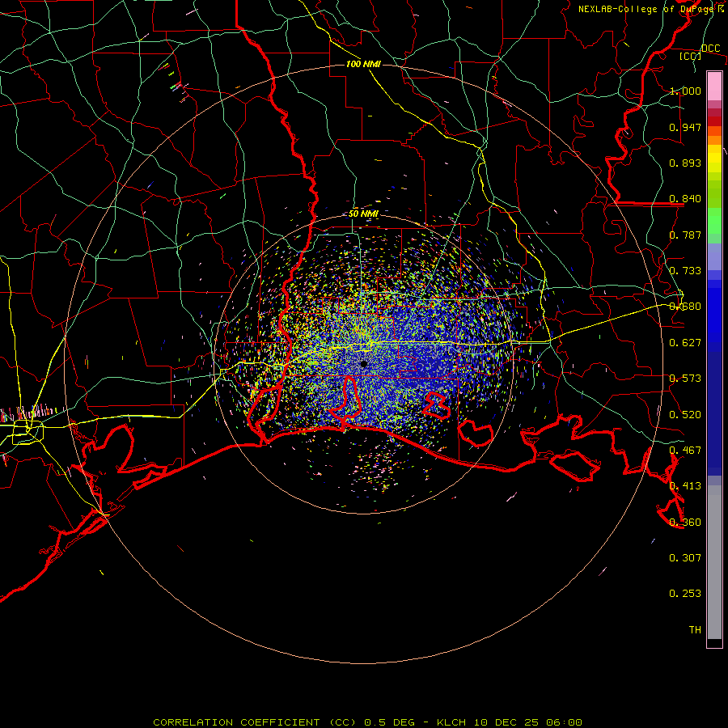Viewport: 728px width, 728px height.
Task: Click the NEXLAB-College of DuPage credit text
Action: point(651,9)
